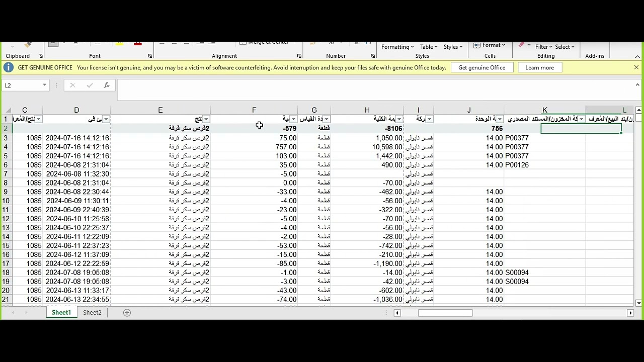The image size is (644, 362).
Task: Select cell with value 103.00
Action: coord(254,156)
